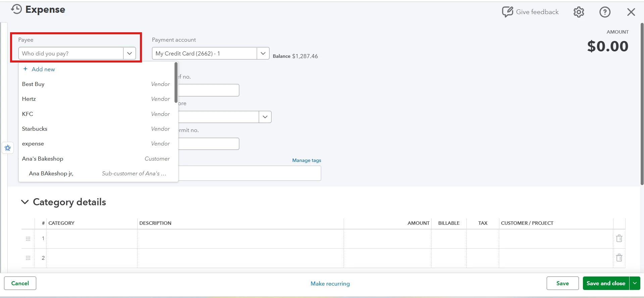Image resolution: width=644 pixels, height=298 pixels.
Task: Click the BILLABLE column header
Action: coord(449,223)
